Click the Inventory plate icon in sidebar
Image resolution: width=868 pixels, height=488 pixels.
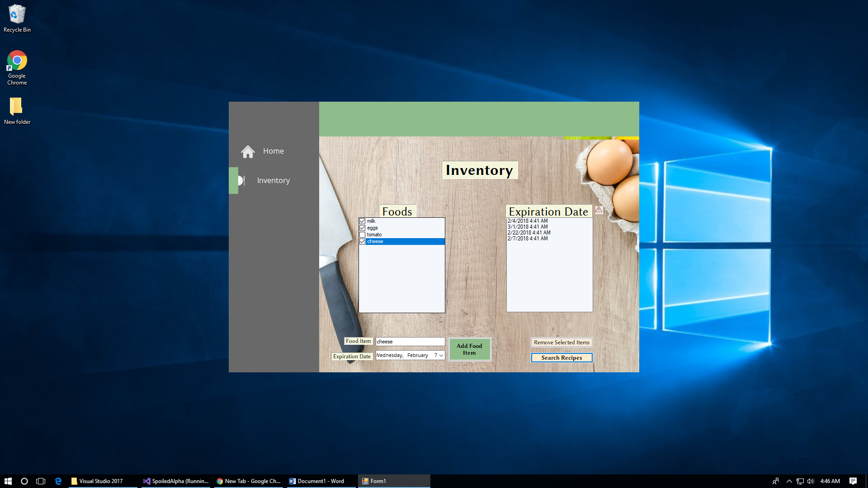(241, 180)
